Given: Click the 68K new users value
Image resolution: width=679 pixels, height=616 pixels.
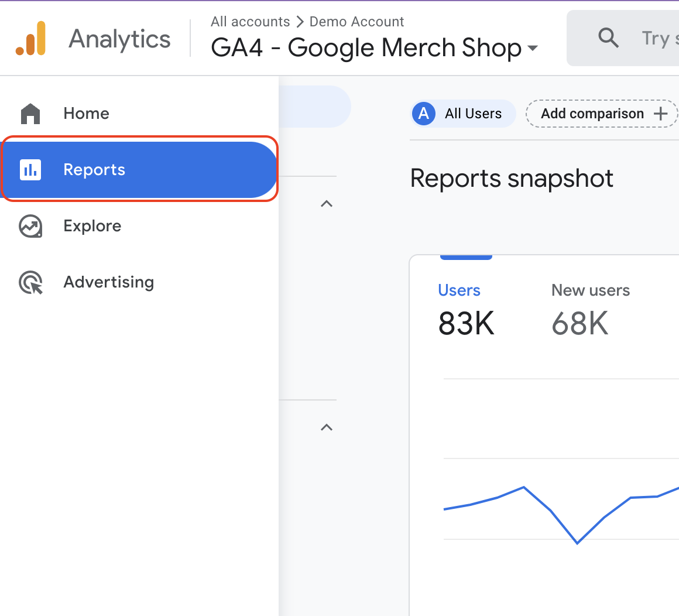Looking at the screenshot, I should [580, 323].
